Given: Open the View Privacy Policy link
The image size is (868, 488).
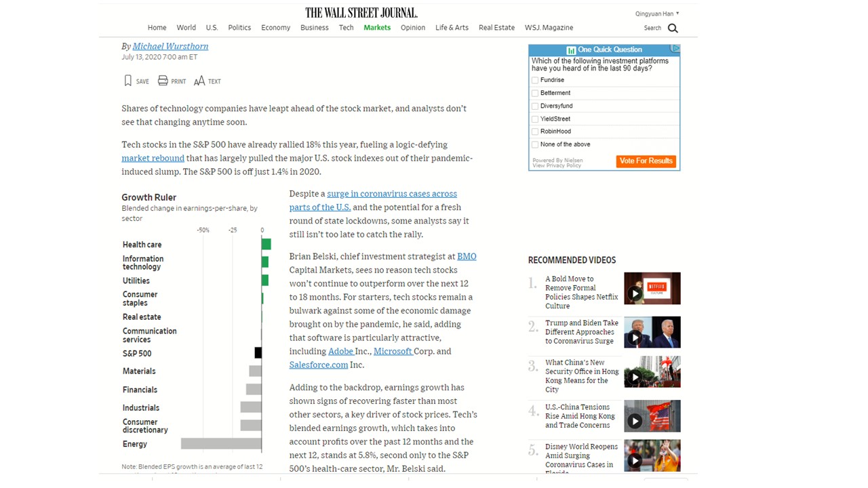Looking at the screenshot, I should coord(557,166).
